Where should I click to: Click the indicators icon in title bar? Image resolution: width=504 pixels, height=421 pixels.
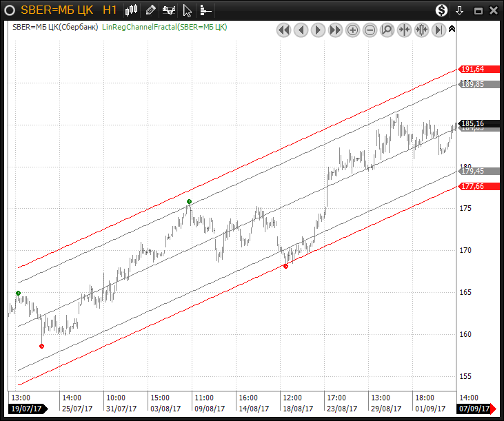[168, 10]
